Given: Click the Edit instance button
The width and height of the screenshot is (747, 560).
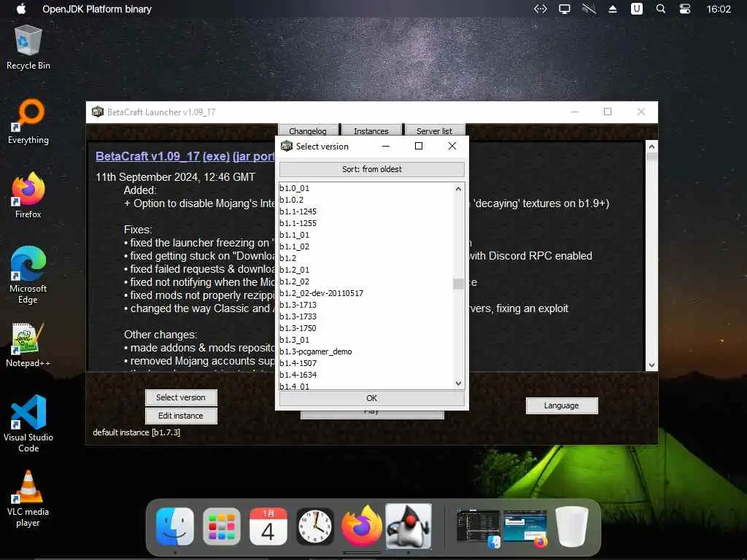Looking at the screenshot, I should coord(181,416).
